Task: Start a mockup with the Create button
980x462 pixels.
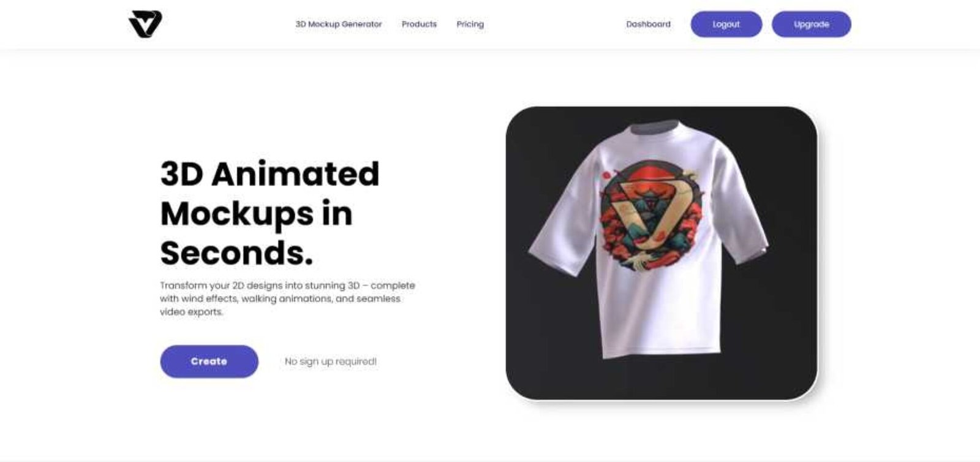Action: (209, 362)
